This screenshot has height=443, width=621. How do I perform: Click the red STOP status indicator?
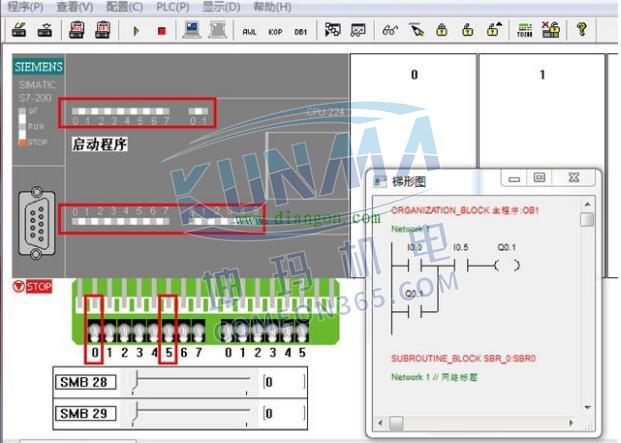[x=32, y=286]
